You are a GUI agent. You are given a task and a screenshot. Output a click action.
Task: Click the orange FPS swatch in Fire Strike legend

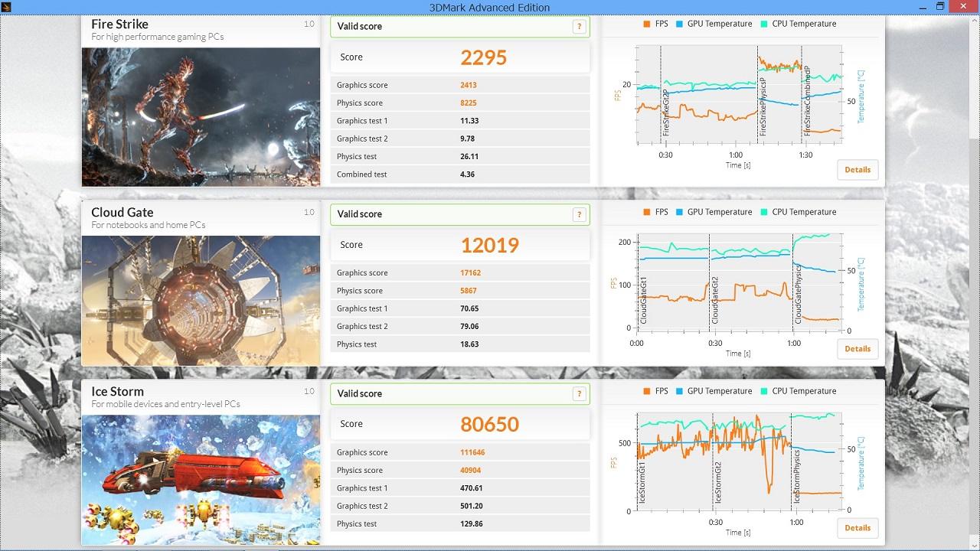coord(648,24)
